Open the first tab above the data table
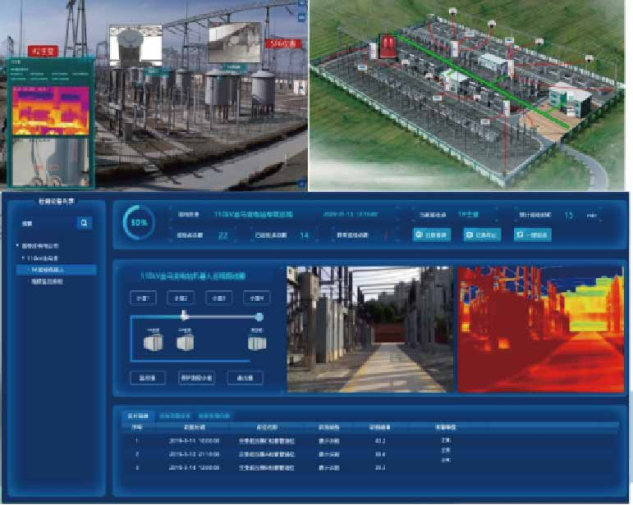 pos(138,413)
